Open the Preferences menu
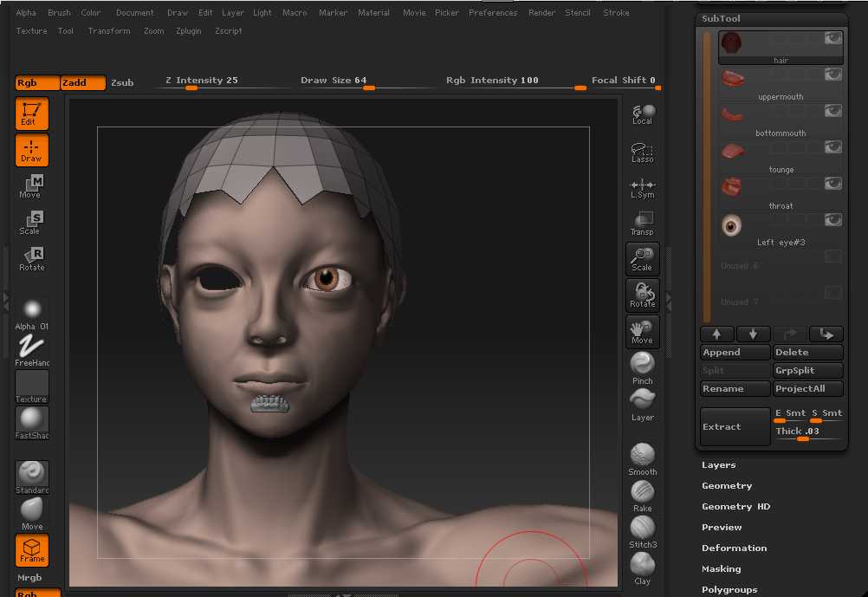The height and width of the screenshot is (597, 868). click(x=493, y=13)
